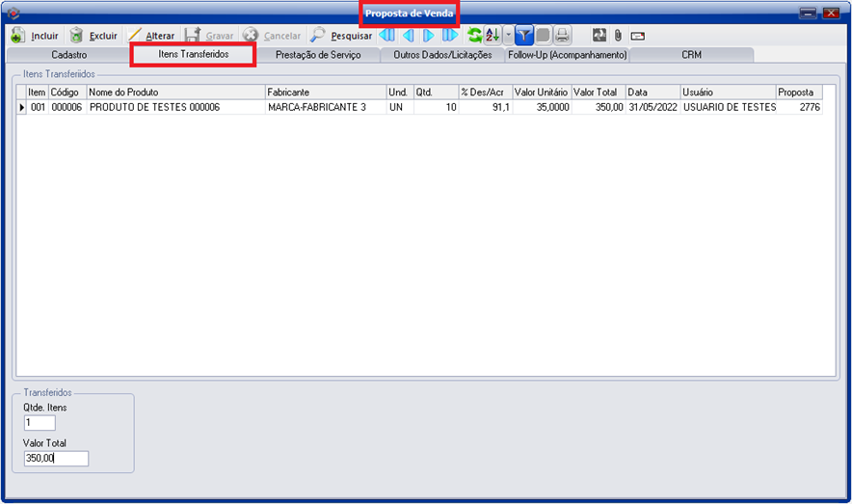Click the Pesquisar magnifier icon

(318, 36)
